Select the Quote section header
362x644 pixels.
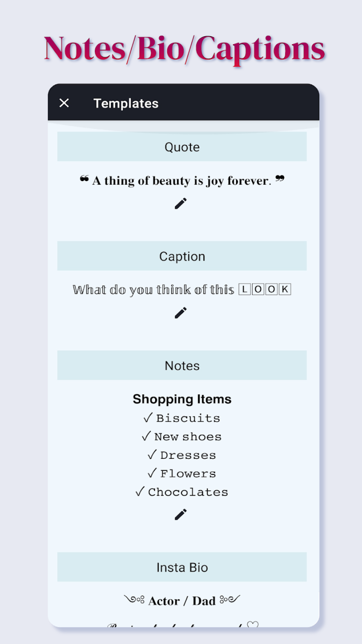182,147
